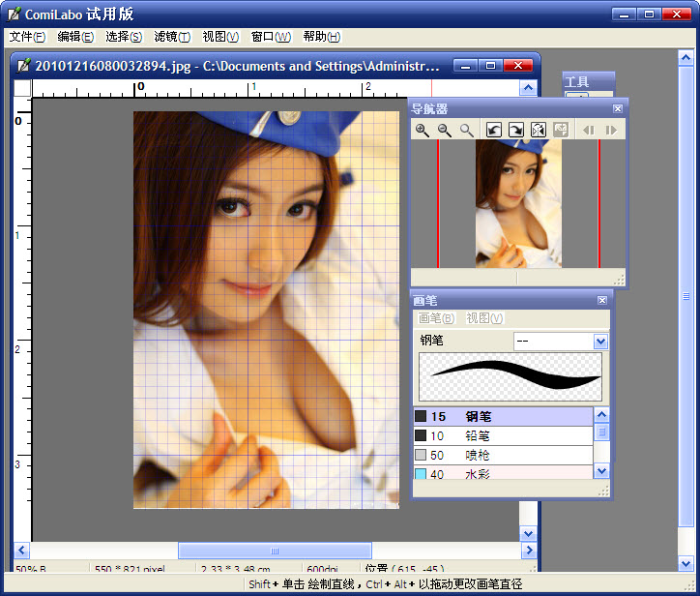The image size is (700, 596).
Task: Rotate the view clockwise in Navigator
Action: click(x=516, y=130)
